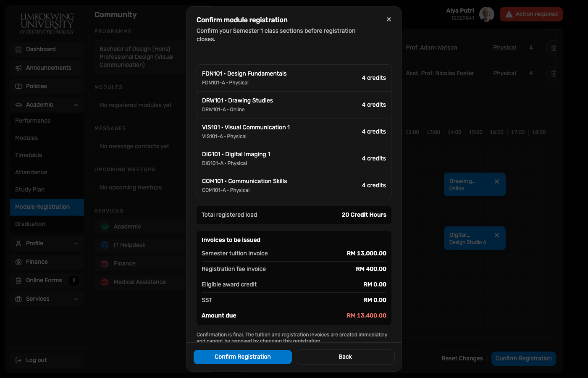The image size is (588, 378).
Task: Open Study Plan in sidebar
Action: 47,190
